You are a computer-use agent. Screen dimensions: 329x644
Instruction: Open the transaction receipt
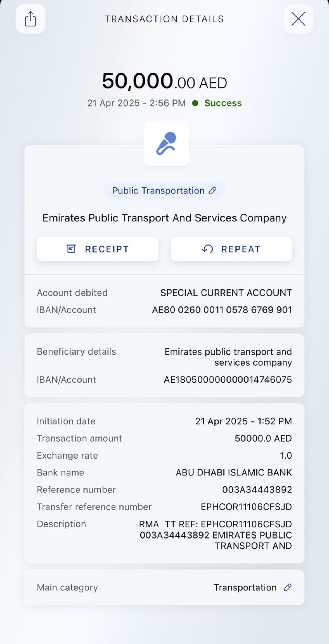[x=97, y=249]
